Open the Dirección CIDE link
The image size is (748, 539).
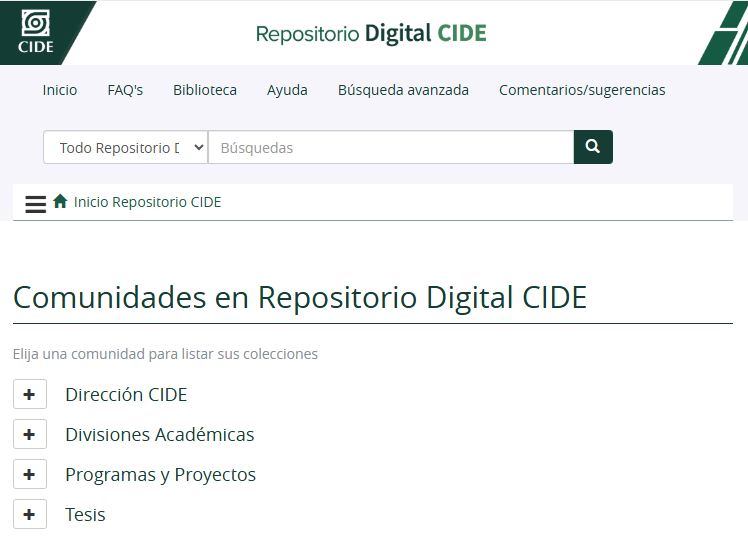click(x=126, y=394)
